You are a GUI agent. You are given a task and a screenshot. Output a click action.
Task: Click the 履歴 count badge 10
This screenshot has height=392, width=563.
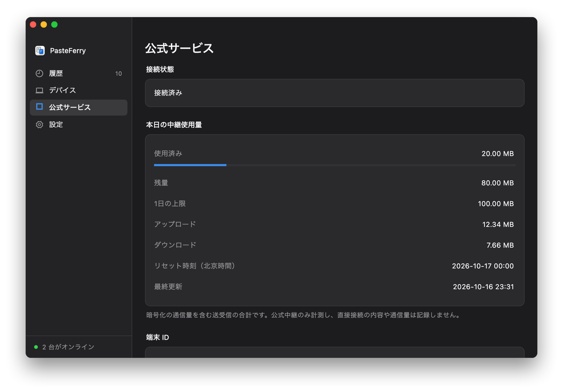118,74
